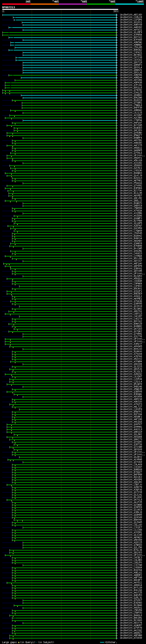
Task: Click the UniRef100_A9RE44 label
Action: tap(131, 77)
